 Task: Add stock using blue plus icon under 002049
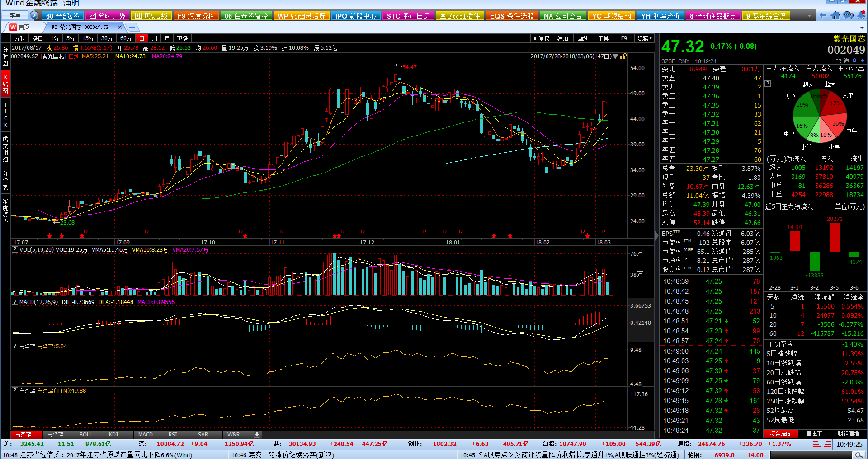[x=863, y=61]
